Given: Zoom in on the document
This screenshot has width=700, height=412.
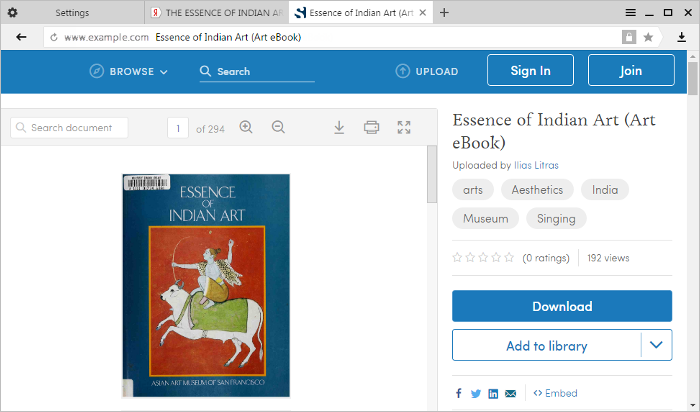Looking at the screenshot, I should click(246, 127).
